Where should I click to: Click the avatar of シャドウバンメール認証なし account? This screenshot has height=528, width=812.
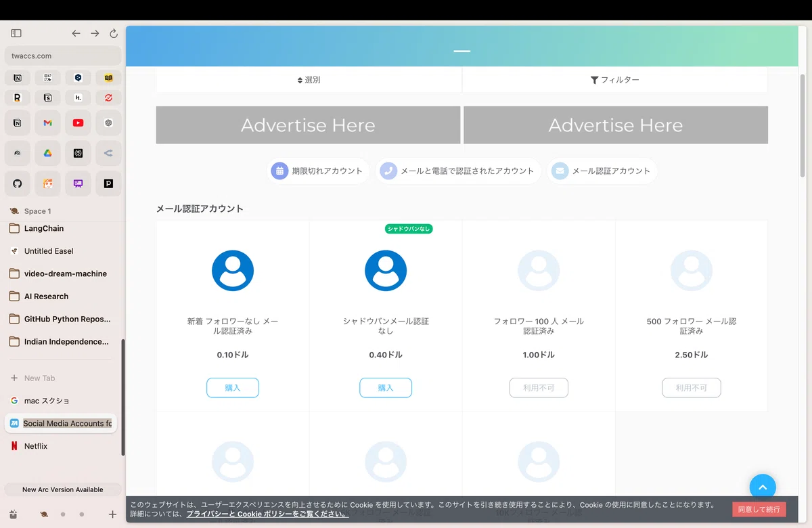click(386, 271)
